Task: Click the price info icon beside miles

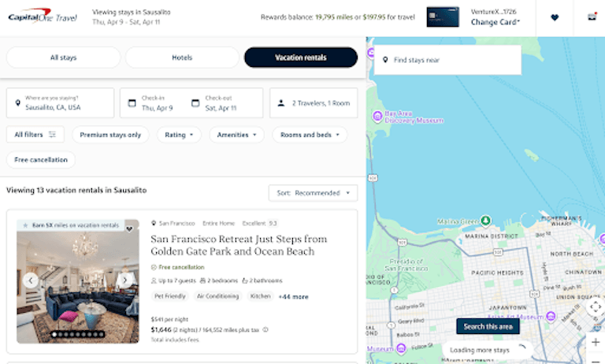Action: [x=265, y=329]
